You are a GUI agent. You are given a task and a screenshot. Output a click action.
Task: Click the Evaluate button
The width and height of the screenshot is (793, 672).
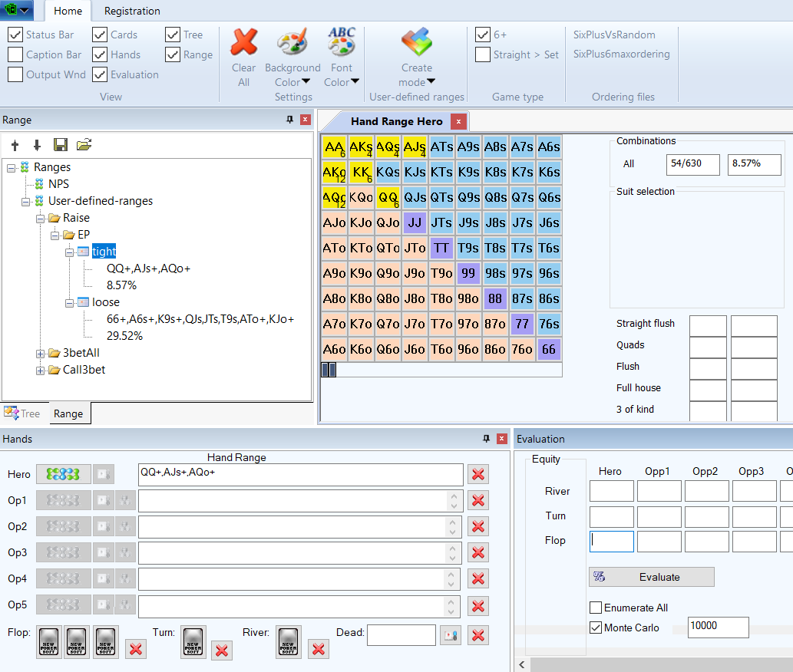point(651,577)
